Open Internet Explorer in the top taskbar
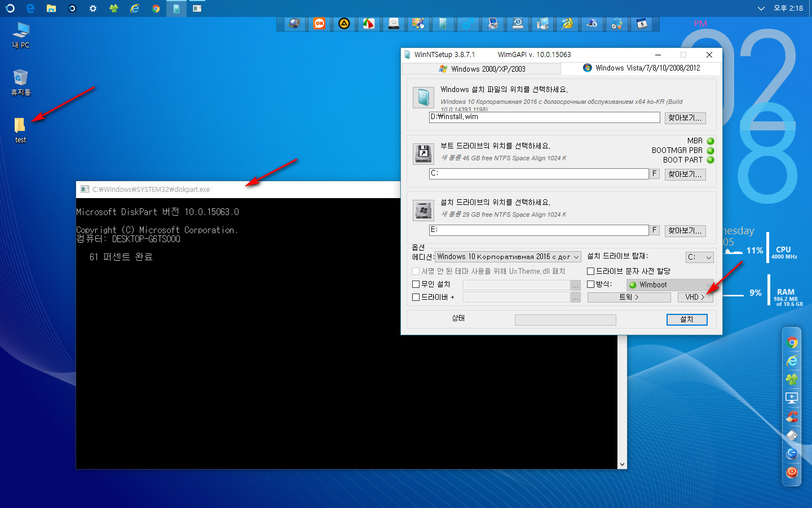The height and width of the screenshot is (508, 812). (135, 8)
